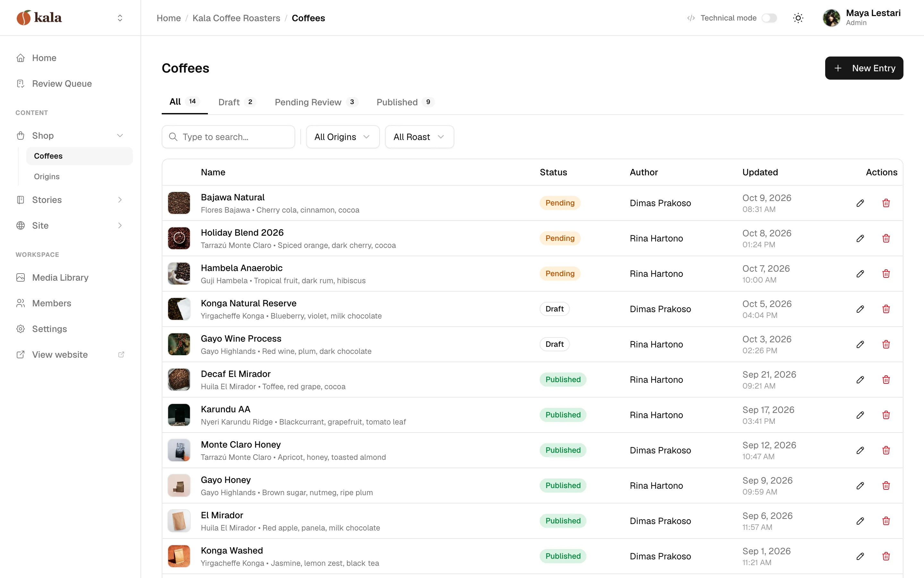Open Review Queue in sidebar
Screen dimensions: 924x578
pyautogui.click(x=70, y=84)
